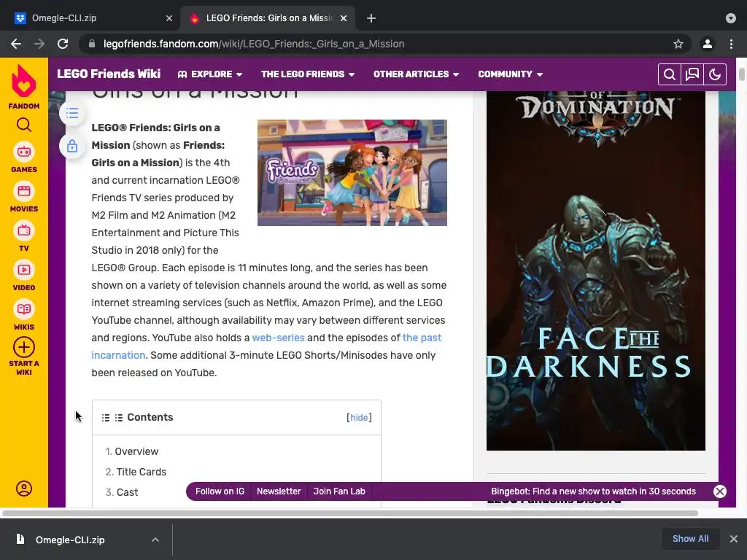Jump to Title Cards in contents
Image resolution: width=747 pixels, height=560 pixels.
142,472
